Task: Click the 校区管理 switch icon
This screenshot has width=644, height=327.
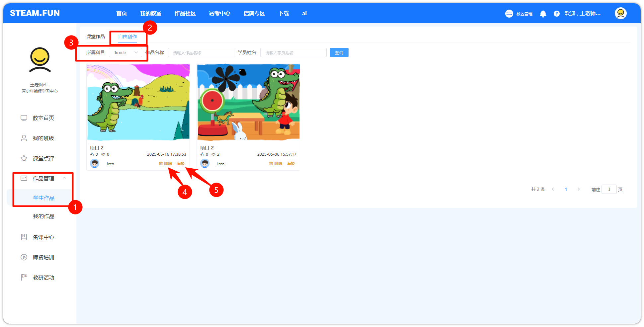Action: [x=509, y=14]
